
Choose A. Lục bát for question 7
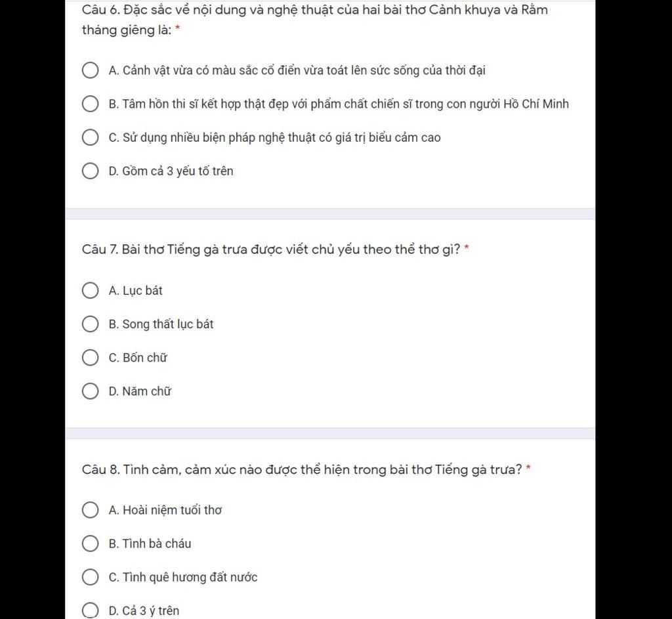pos(90,290)
